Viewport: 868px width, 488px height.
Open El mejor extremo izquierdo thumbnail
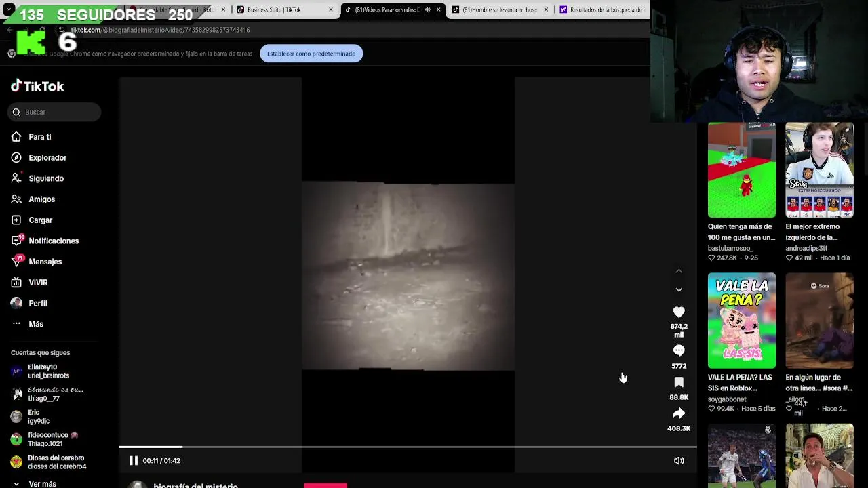[x=819, y=170]
